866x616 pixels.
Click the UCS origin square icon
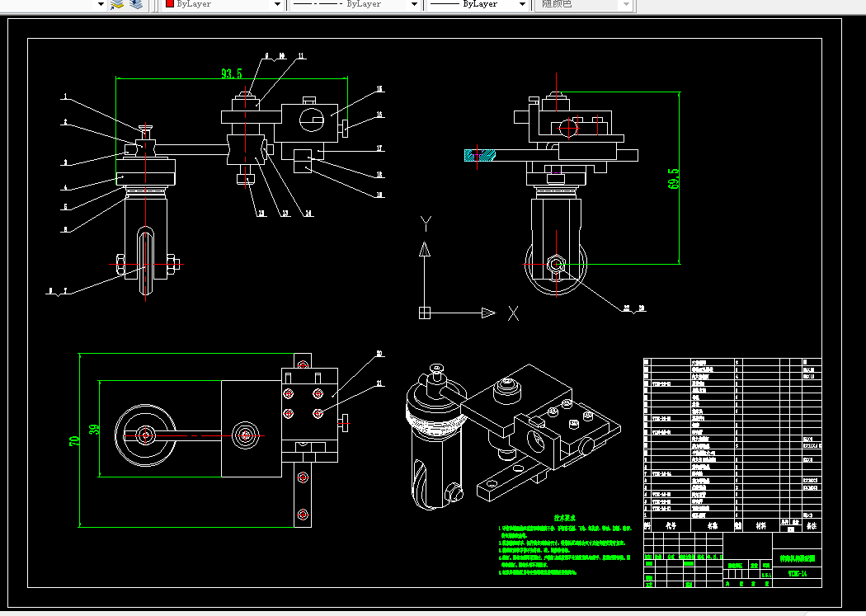[424, 313]
